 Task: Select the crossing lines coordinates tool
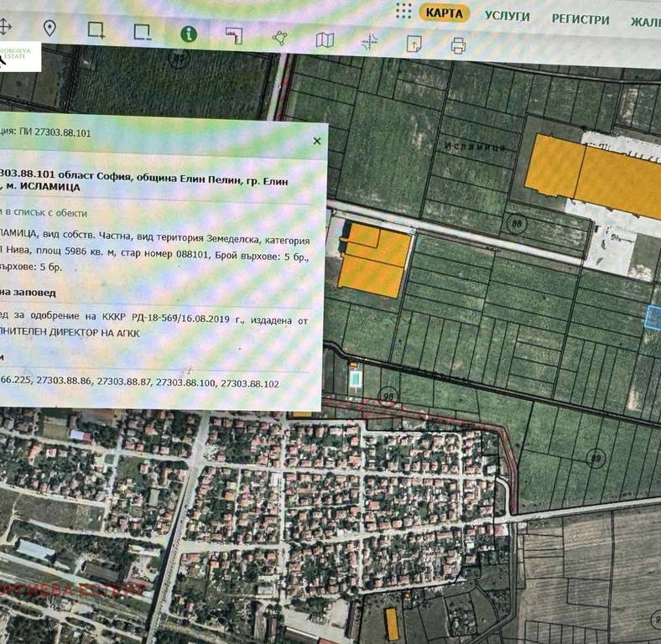click(370, 42)
